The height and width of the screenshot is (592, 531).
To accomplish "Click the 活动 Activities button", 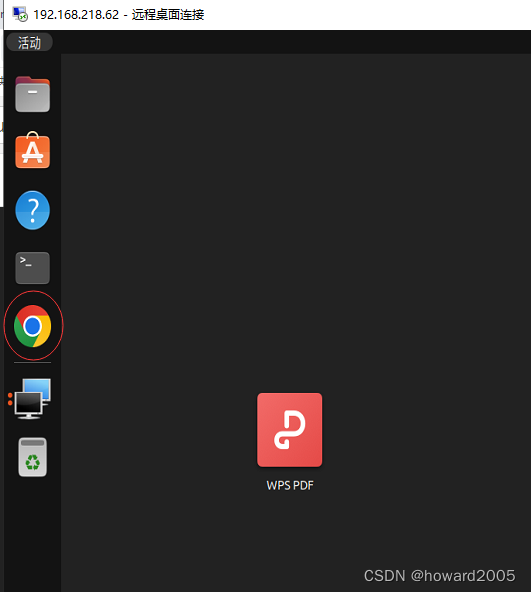I will (29, 42).
